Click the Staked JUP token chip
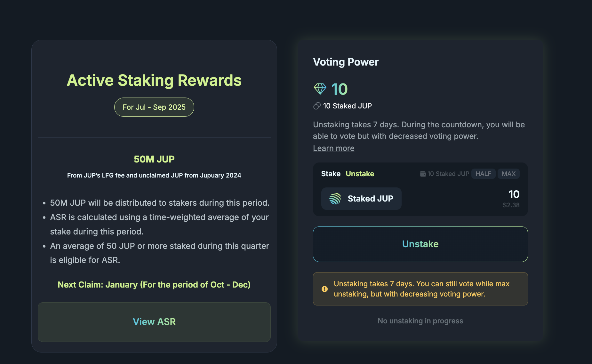The image size is (592, 364). 361,199
